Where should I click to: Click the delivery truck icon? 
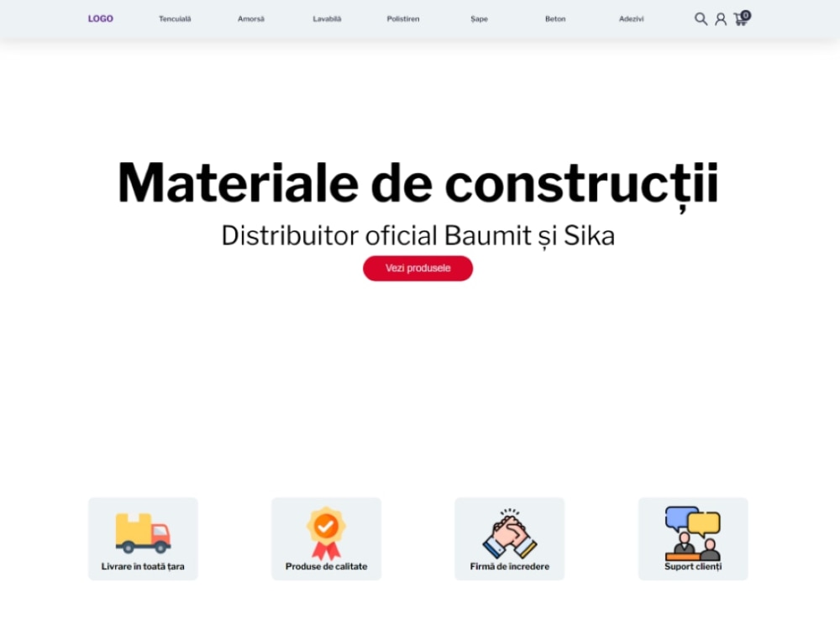(143, 533)
